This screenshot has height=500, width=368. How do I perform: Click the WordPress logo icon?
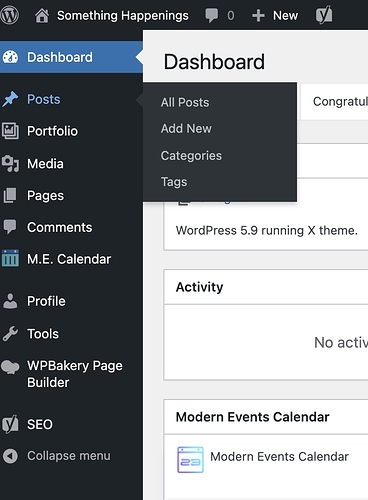click(x=10, y=15)
